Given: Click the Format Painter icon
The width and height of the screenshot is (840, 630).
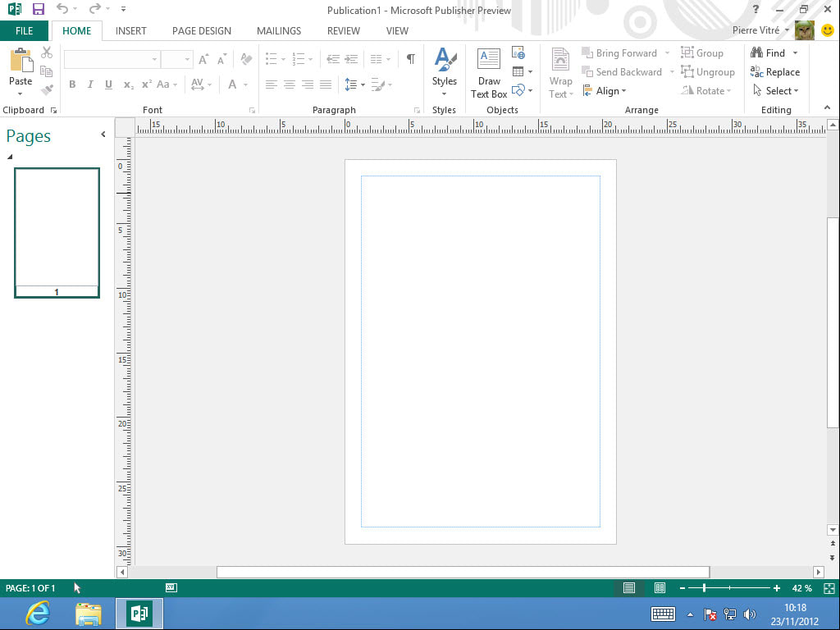Looking at the screenshot, I should click(47, 89).
